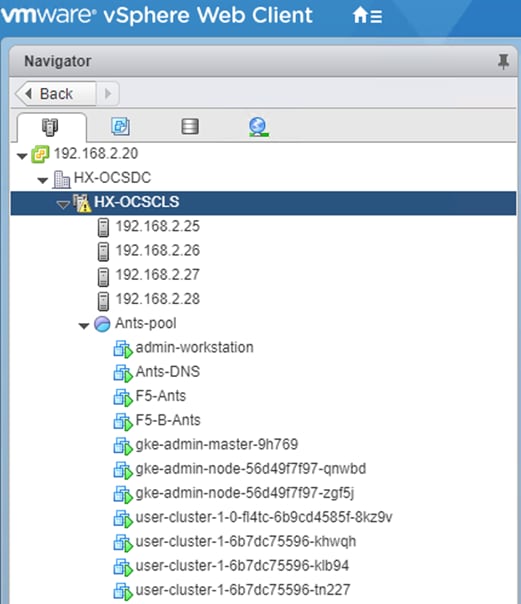521x604 pixels.
Task: Click VM icon for gke-admin-node-56d49f7f97-qnwbd
Action: pos(123,470)
